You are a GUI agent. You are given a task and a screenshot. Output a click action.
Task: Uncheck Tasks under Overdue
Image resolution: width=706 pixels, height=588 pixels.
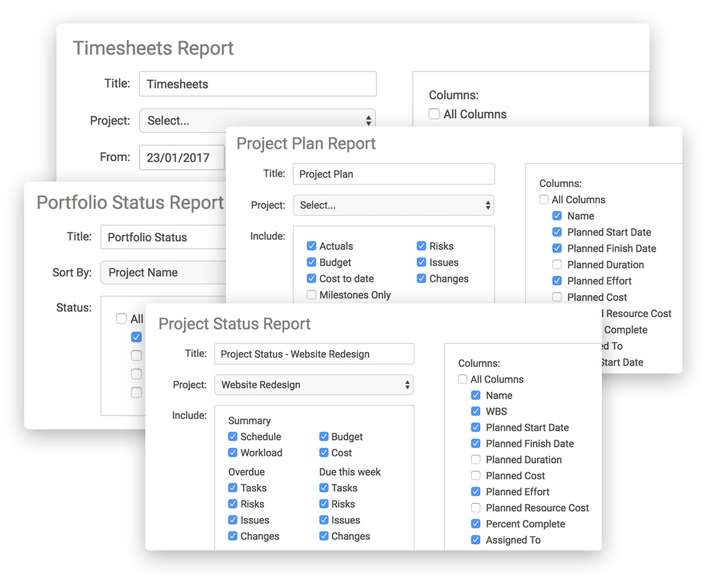click(x=233, y=488)
